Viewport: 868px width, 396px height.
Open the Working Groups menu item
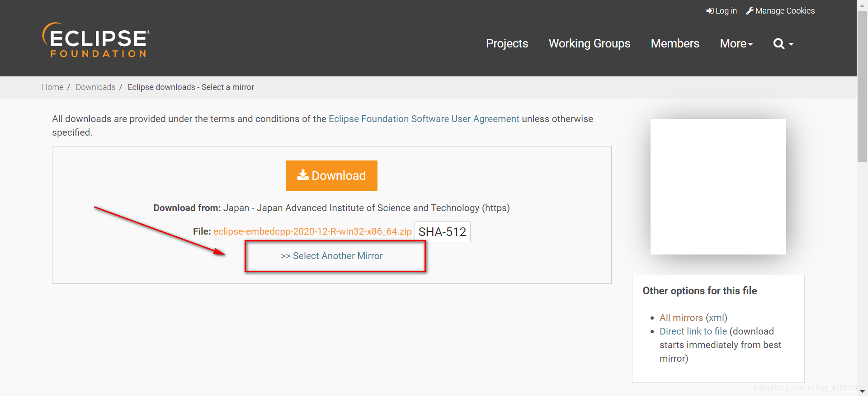point(589,43)
